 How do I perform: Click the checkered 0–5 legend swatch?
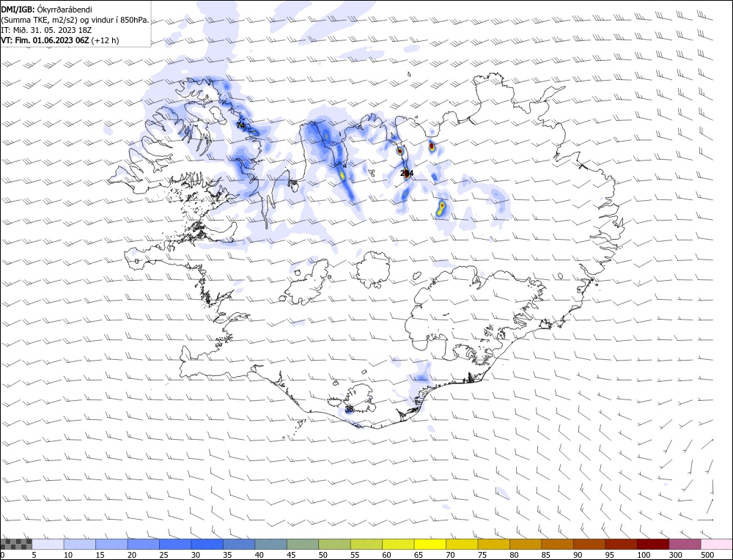coord(16,544)
